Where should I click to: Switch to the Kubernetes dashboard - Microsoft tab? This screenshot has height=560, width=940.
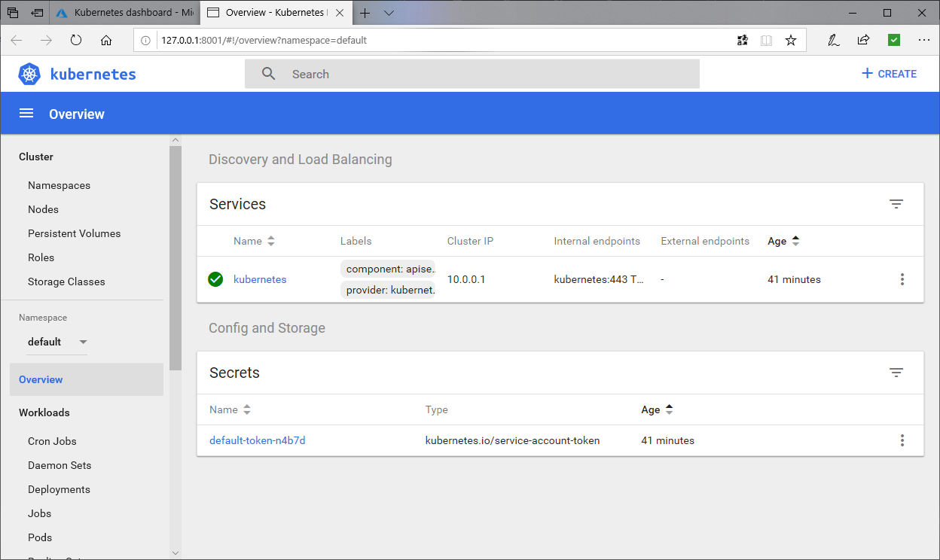click(x=124, y=13)
